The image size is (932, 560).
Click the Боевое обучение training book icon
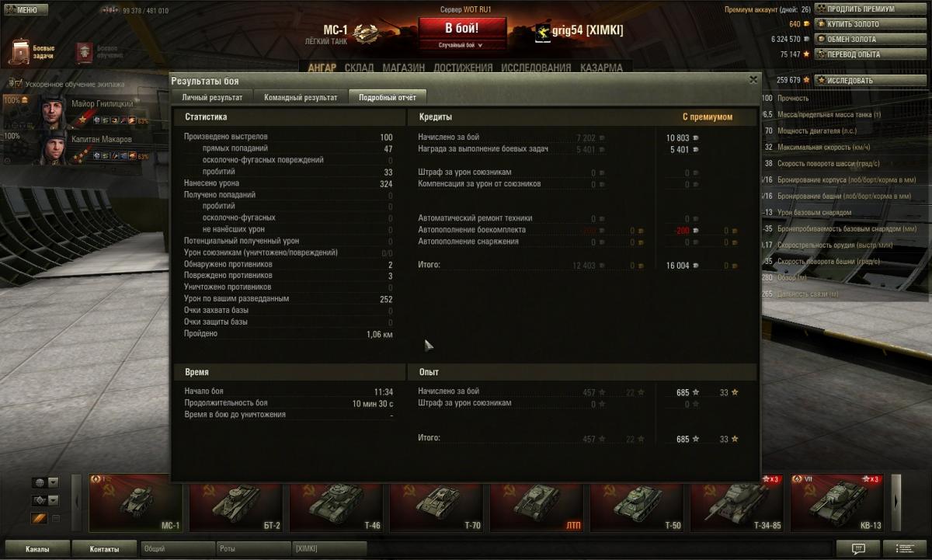coord(86,52)
